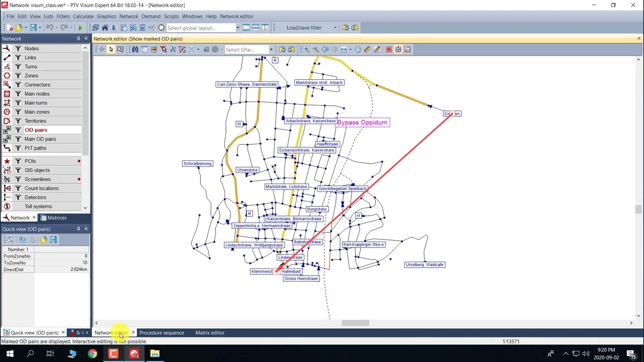Open the Calculate menu

(x=83, y=16)
